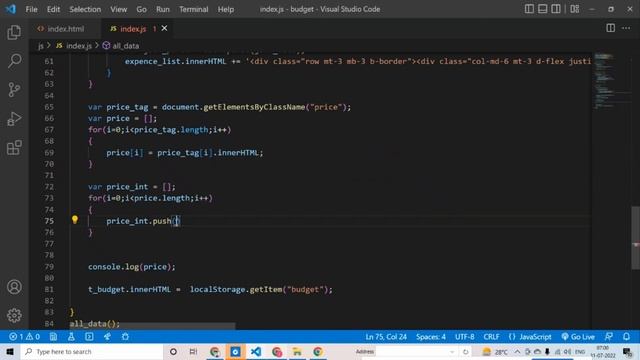This screenshot has width=640, height=360.
Task: Toggle secondary side bar layout icon
Action: coord(556,9)
